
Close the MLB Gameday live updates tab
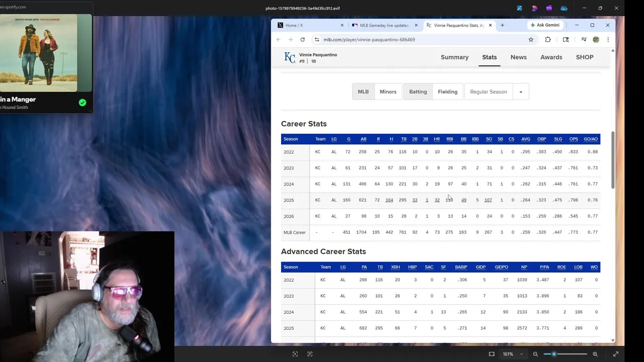coord(416,25)
